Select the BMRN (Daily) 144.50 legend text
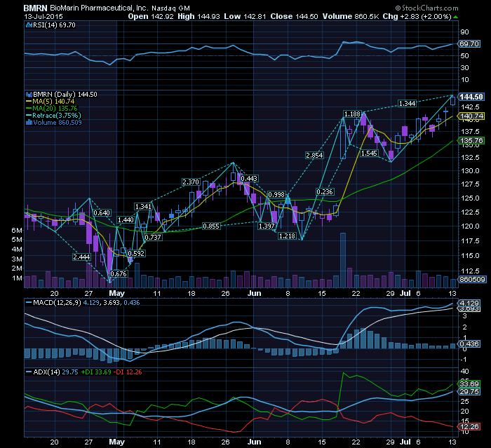491x448 pixels. 65,94
